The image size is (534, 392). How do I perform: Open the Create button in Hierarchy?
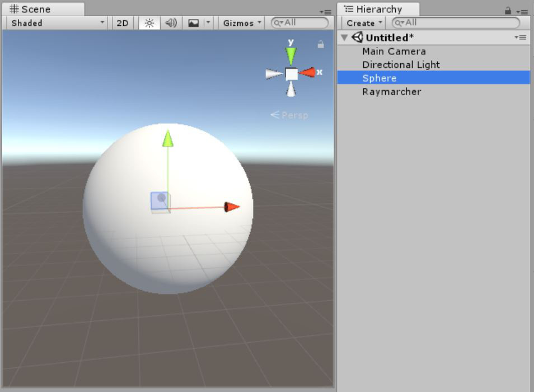[364, 23]
